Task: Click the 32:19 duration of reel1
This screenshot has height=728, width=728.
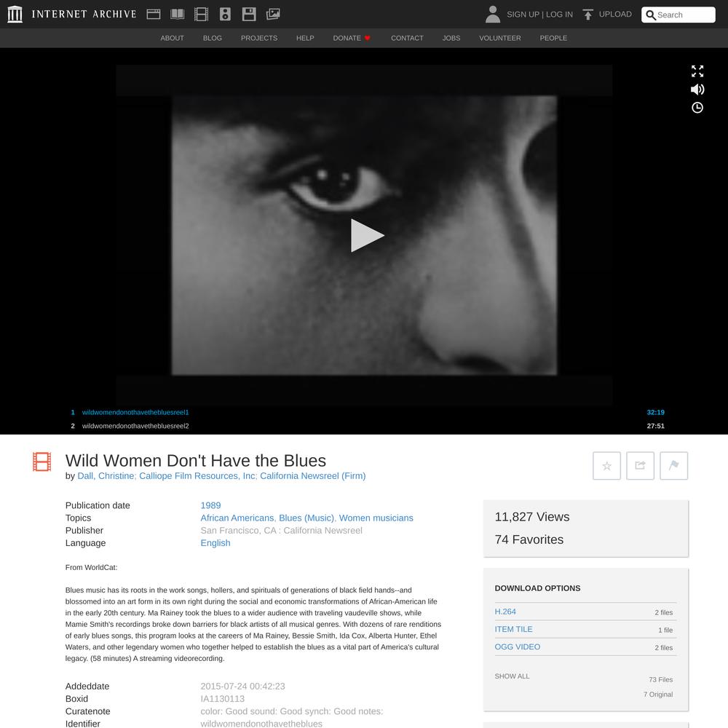Action: pyautogui.click(x=656, y=412)
